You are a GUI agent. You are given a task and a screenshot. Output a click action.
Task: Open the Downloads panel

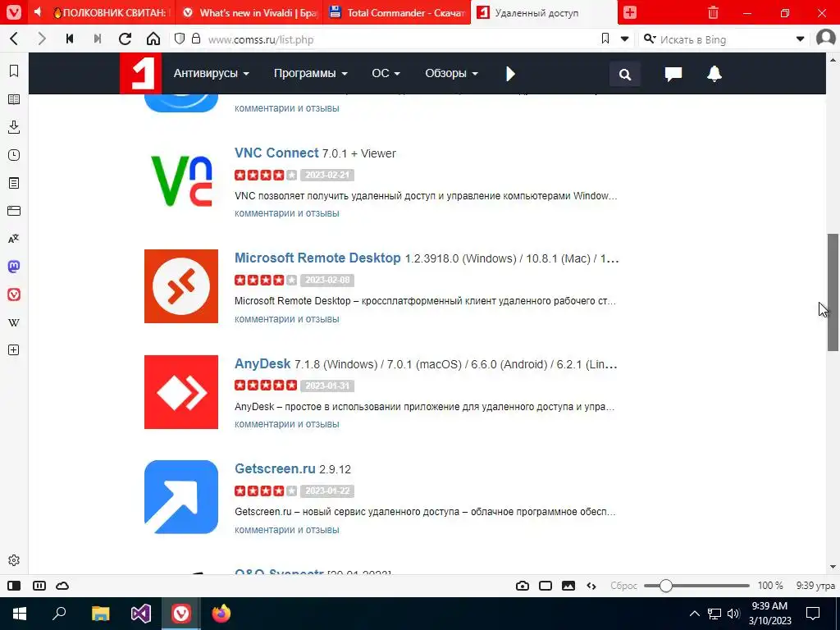pos(14,127)
